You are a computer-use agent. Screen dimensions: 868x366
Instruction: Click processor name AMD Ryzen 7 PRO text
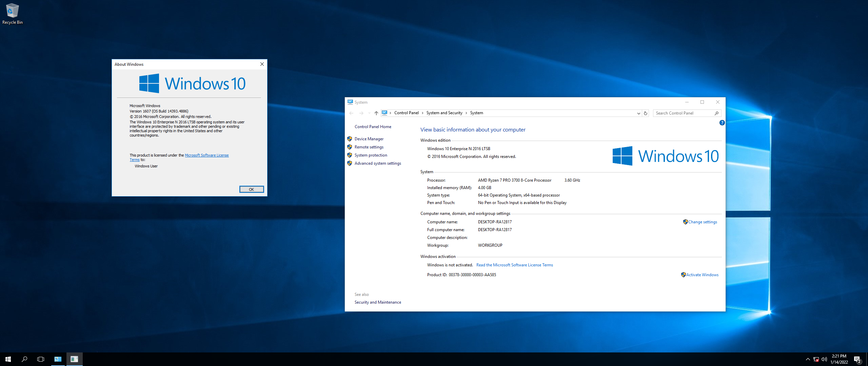click(x=515, y=180)
